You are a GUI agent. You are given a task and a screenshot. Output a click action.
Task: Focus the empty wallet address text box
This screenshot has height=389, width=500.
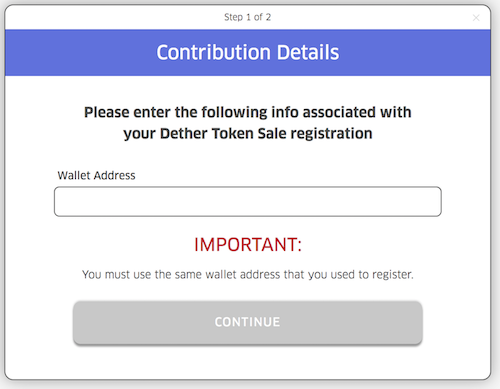(248, 201)
